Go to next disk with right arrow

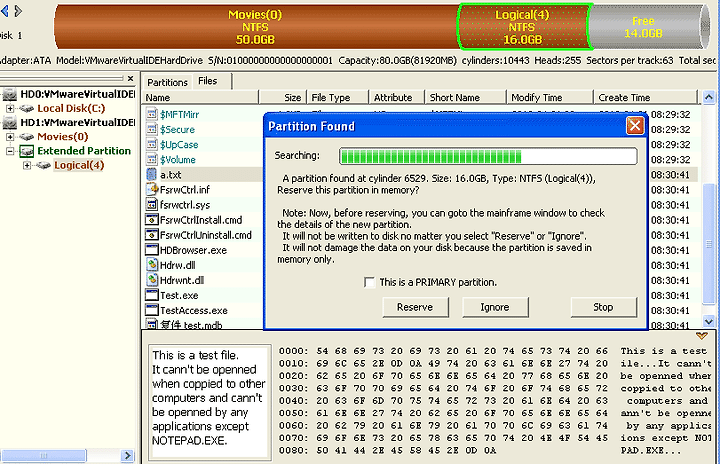coord(18,11)
